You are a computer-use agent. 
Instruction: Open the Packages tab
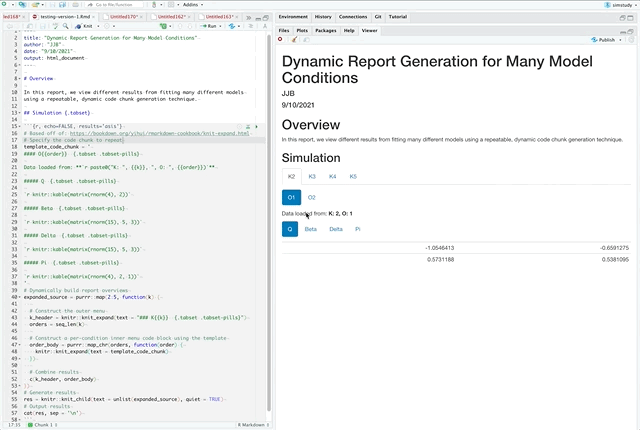tap(326, 31)
